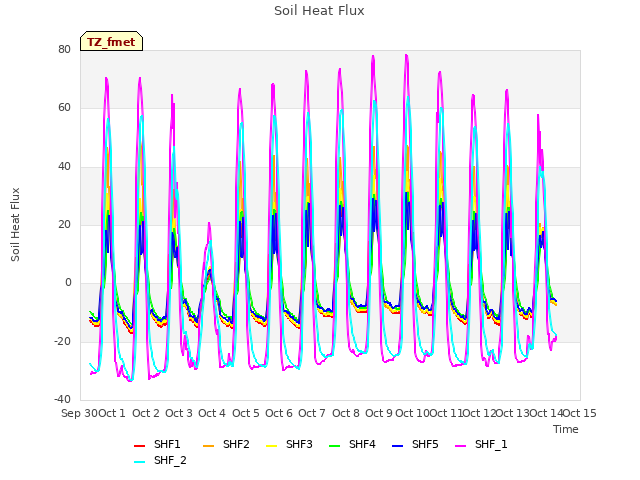Select the SHF3 yellow legend swatch
The width and height of the screenshot is (640, 480).
[271, 446]
